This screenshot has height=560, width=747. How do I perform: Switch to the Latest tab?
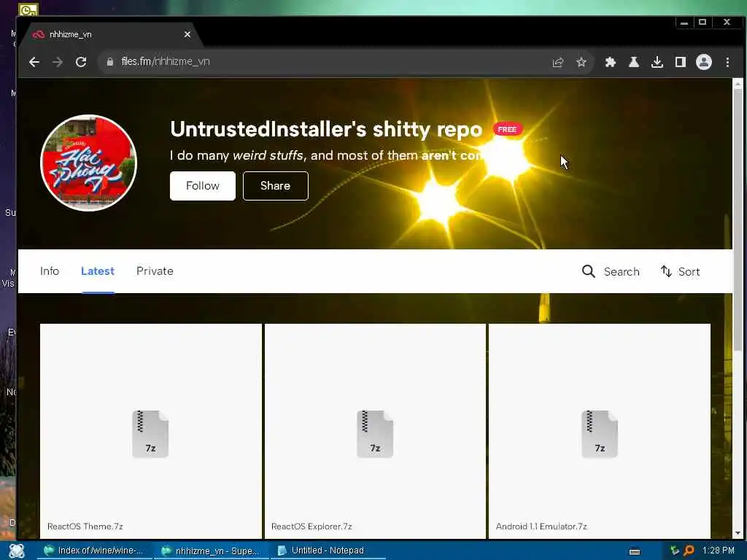98,271
